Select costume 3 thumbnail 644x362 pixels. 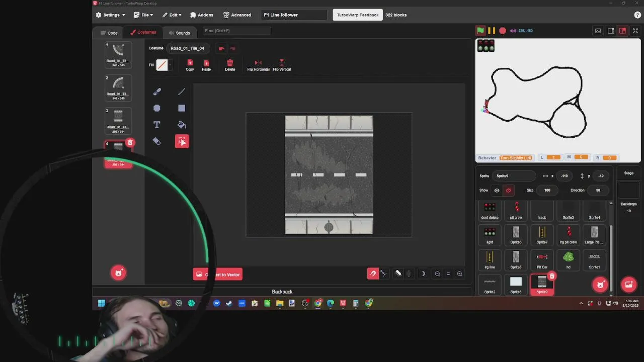(x=118, y=121)
